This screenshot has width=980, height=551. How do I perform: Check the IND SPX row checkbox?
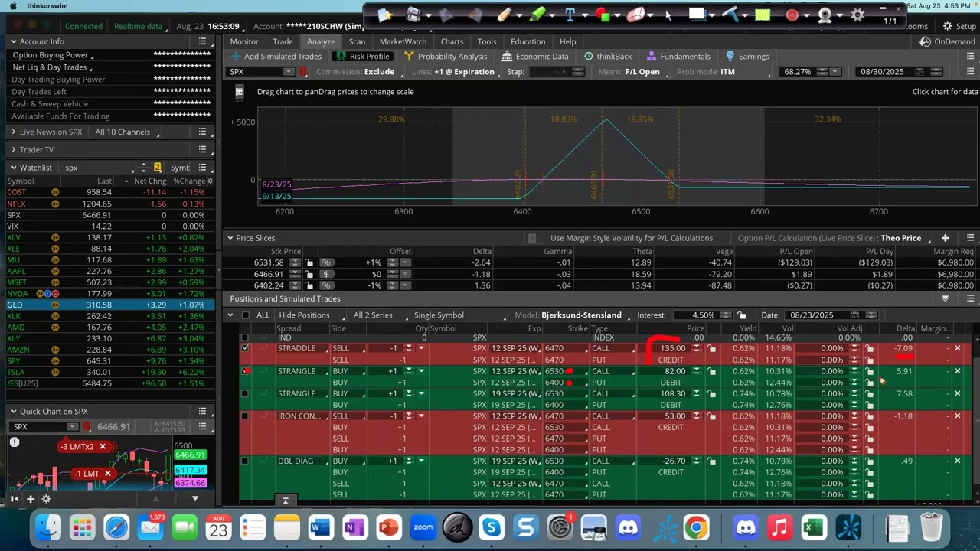(245, 337)
